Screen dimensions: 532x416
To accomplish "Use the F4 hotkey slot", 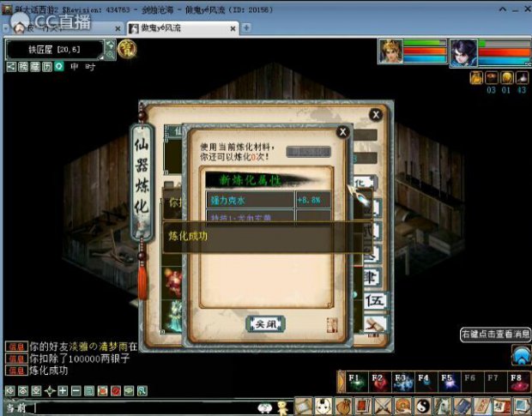I will point(423,382).
